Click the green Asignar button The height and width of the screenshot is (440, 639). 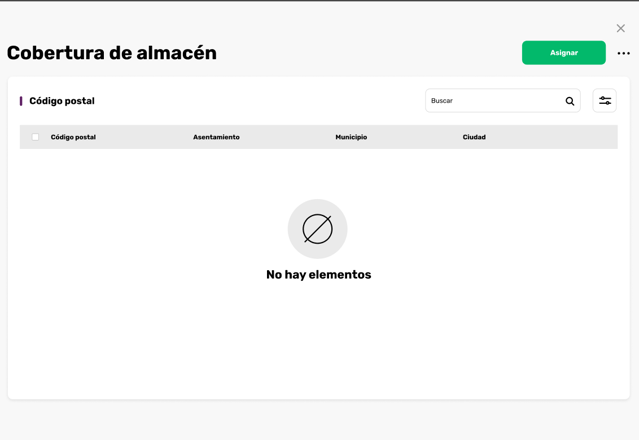pyautogui.click(x=564, y=53)
